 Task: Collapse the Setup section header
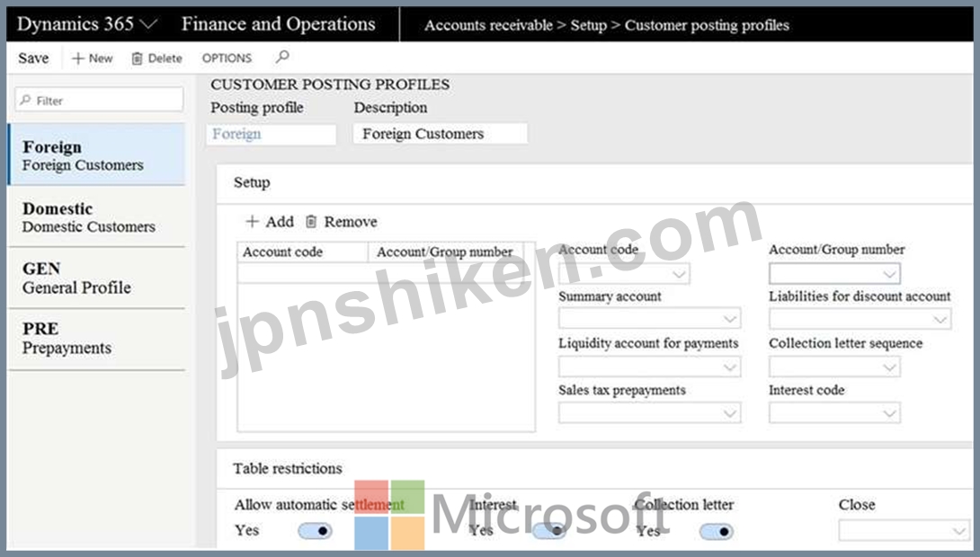coord(593,183)
